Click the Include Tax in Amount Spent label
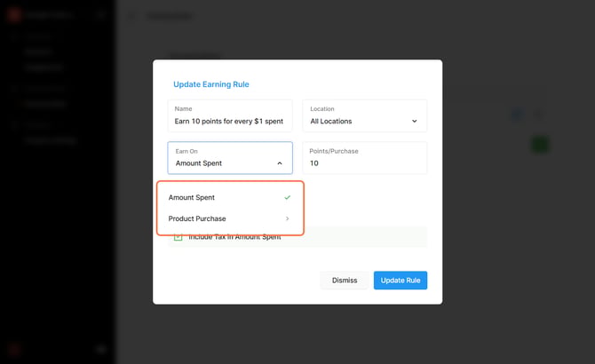This screenshot has width=595, height=364. click(234, 237)
